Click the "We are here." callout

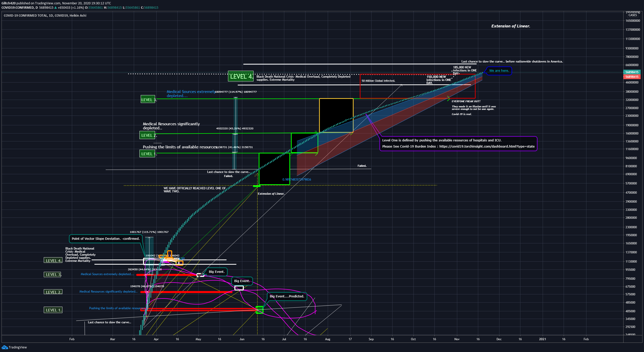click(x=499, y=71)
